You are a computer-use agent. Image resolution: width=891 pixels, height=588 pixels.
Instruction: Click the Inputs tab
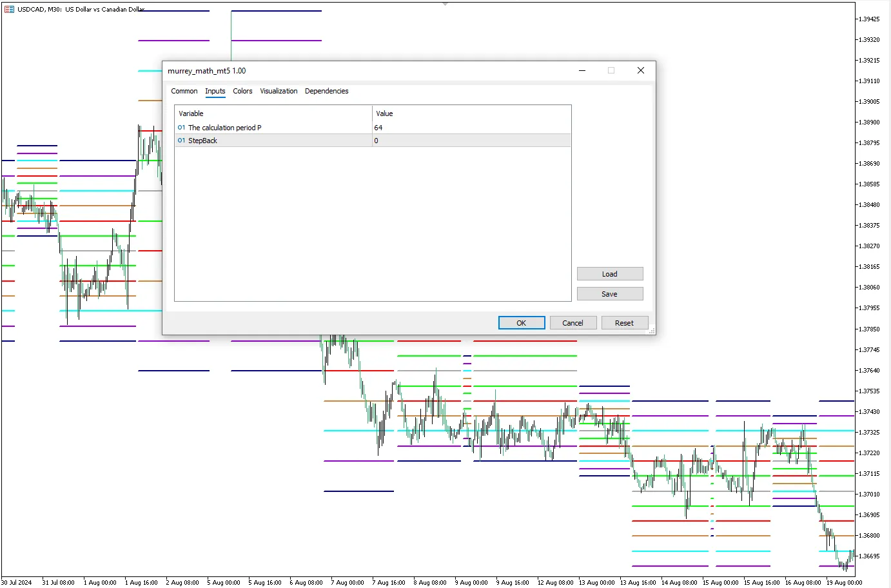215,91
